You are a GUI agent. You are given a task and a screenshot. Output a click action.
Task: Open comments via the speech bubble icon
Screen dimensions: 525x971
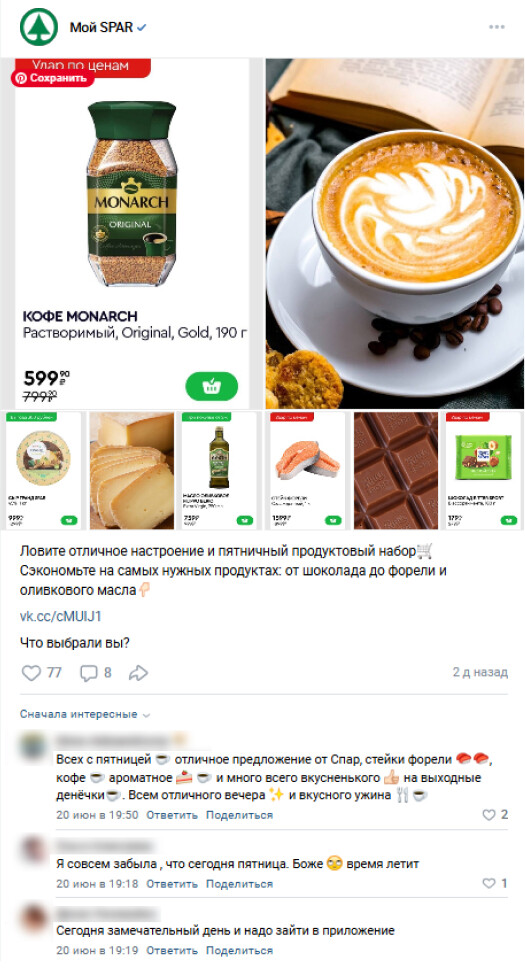[89, 673]
